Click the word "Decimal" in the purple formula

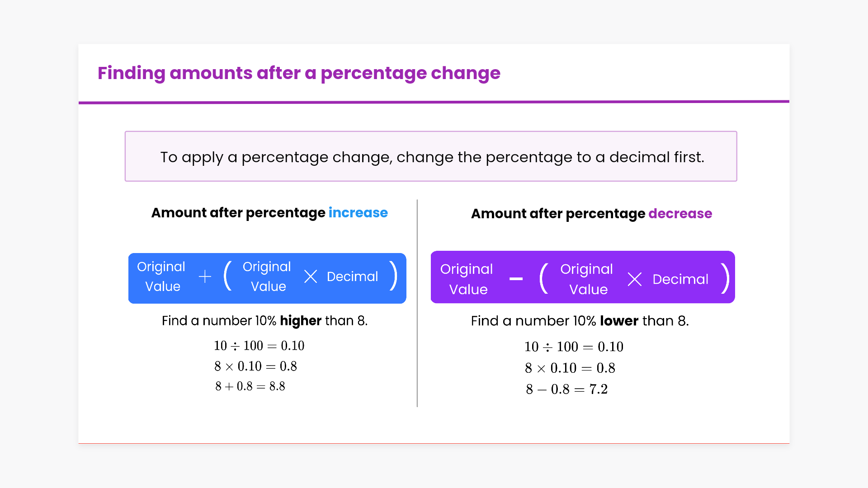click(680, 279)
